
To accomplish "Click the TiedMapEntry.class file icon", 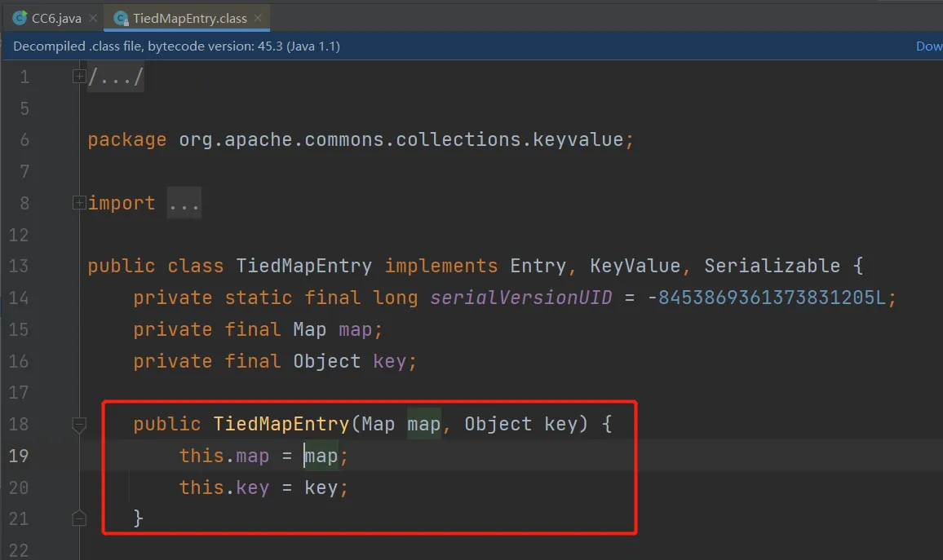I will (x=121, y=17).
